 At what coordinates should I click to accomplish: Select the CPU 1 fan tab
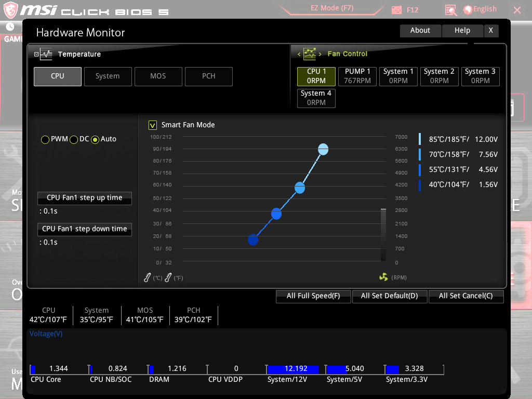point(316,76)
